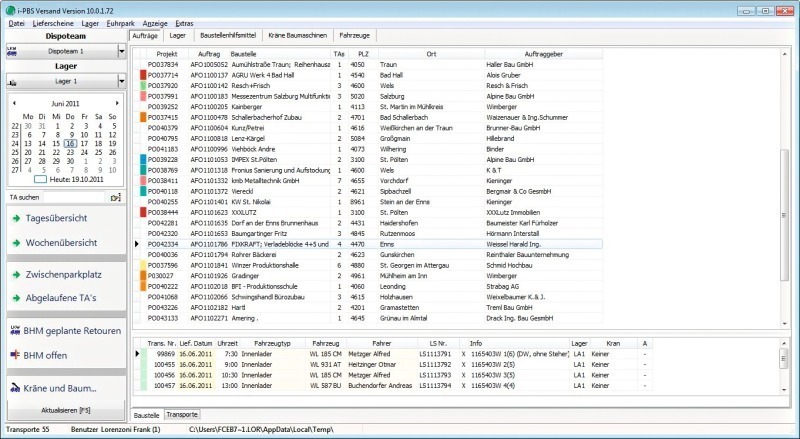800x439 pixels.
Task: Click the red color marker of PO037714
Action: (x=143, y=75)
